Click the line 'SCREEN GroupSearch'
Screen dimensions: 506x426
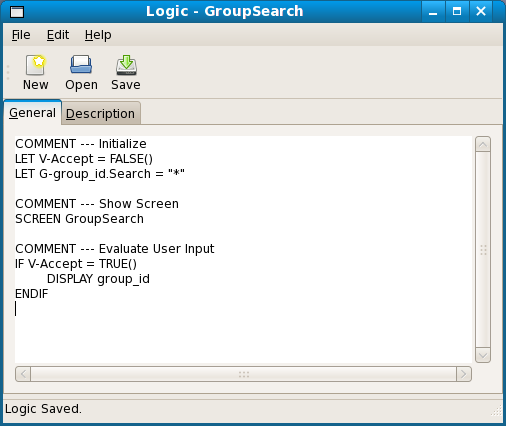[79, 219]
